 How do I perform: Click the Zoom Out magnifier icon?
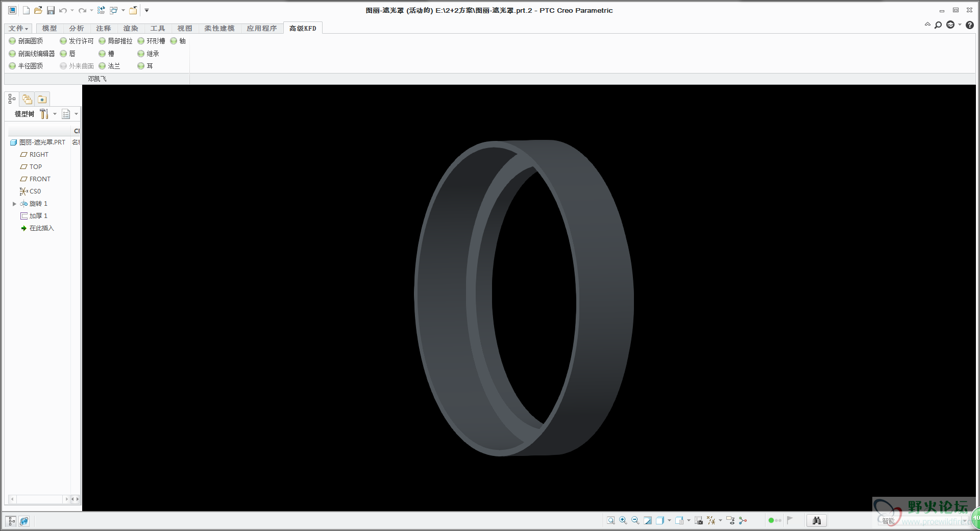point(635,520)
